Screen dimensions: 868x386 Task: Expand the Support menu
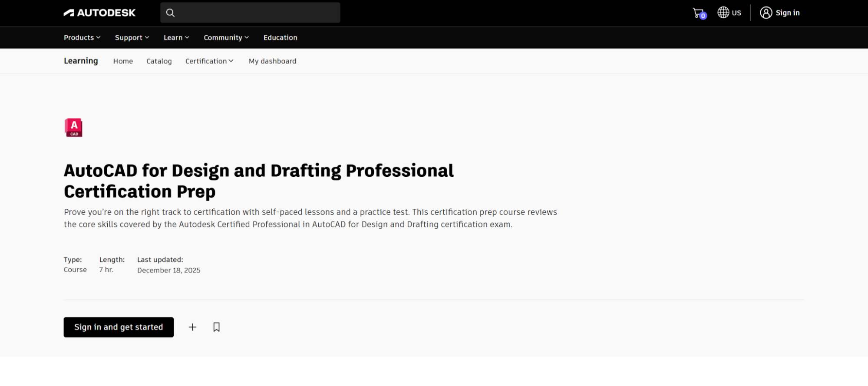132,38
